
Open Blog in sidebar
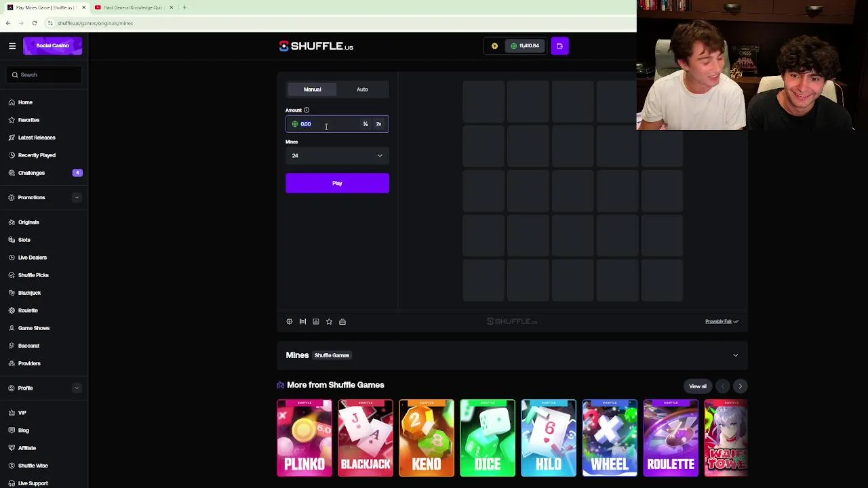pyautogui.click(x=24, y=430)
